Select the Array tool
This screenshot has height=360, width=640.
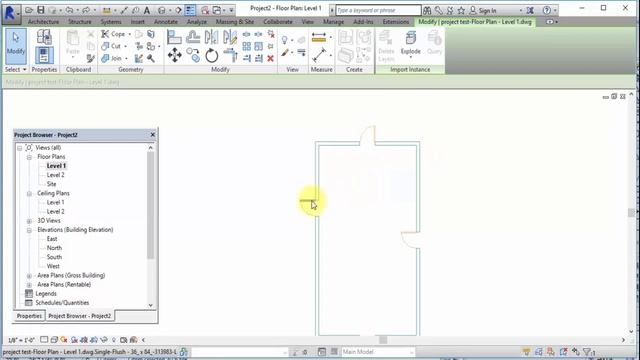(x=247, y=46)
